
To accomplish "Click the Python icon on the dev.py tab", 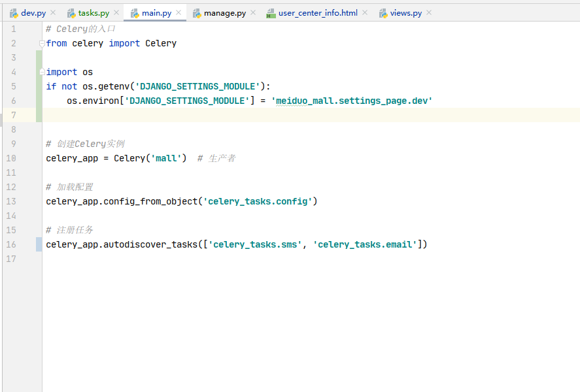I will coord(14,12).
